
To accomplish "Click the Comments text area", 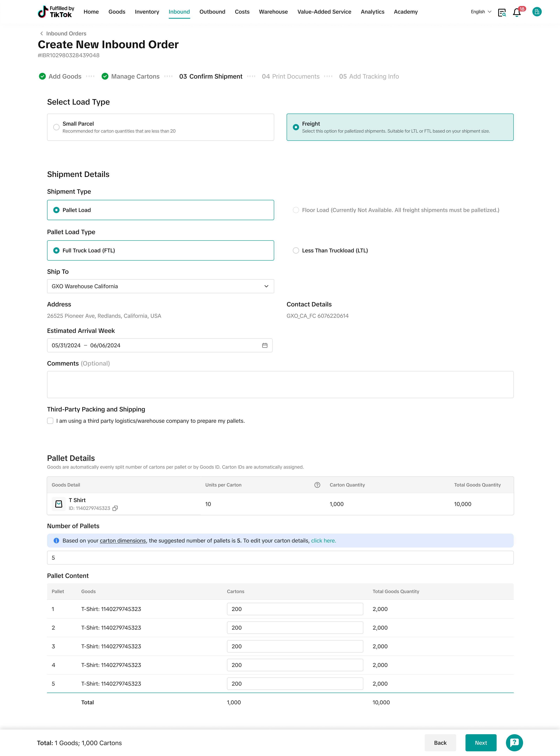I will tap(280, 384).
